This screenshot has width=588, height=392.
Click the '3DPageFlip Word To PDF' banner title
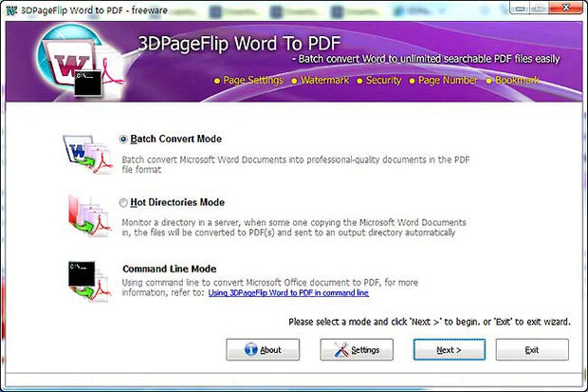(239, 44)
